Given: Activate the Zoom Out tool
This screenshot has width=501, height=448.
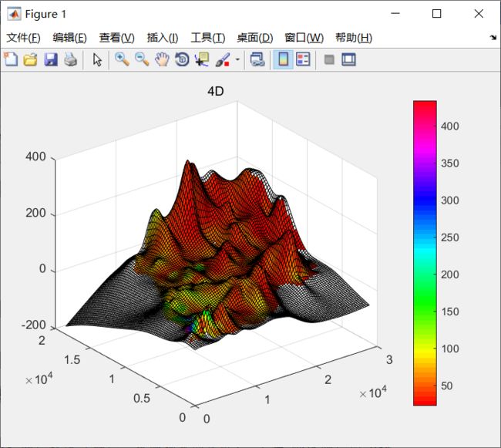Looking at the screenshot, I should point(142,59).
